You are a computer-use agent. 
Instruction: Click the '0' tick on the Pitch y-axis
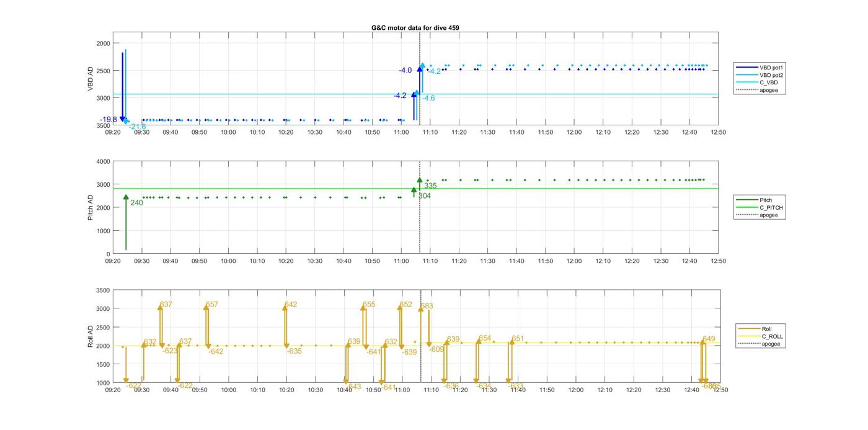tap(108, 254)
